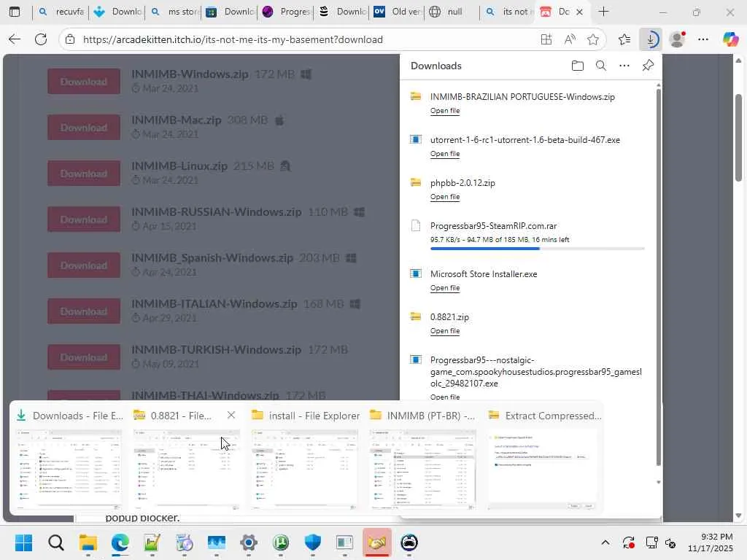This screenshot has width=747, height=560.
Task: Close the 0.8821 File Explorer preview
Action: 231,415
